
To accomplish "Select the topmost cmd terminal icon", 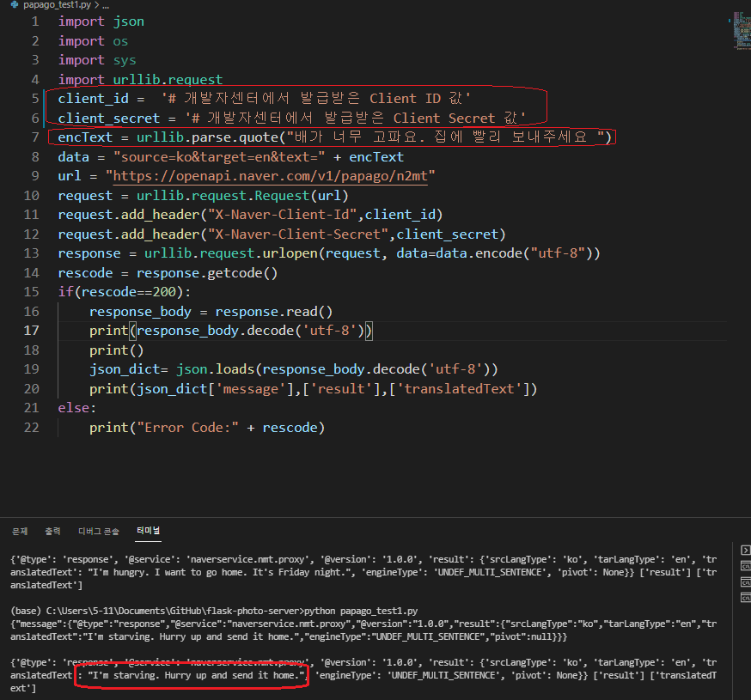I will tap(746, 566).
